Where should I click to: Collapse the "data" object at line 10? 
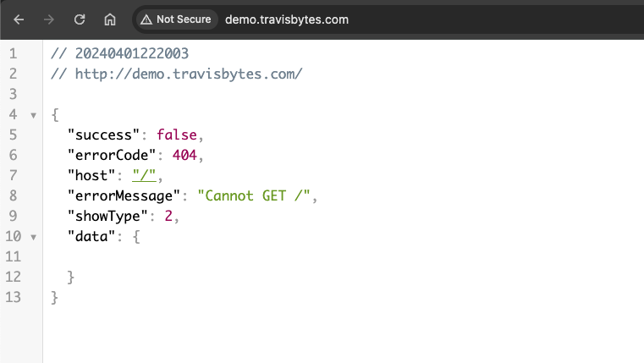pos(33,237)
